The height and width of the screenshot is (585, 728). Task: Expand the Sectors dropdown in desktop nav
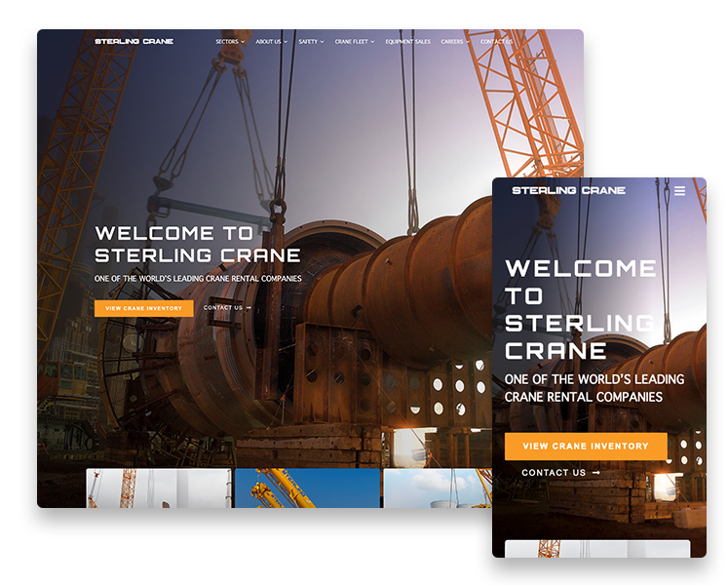tap(230, 41)
